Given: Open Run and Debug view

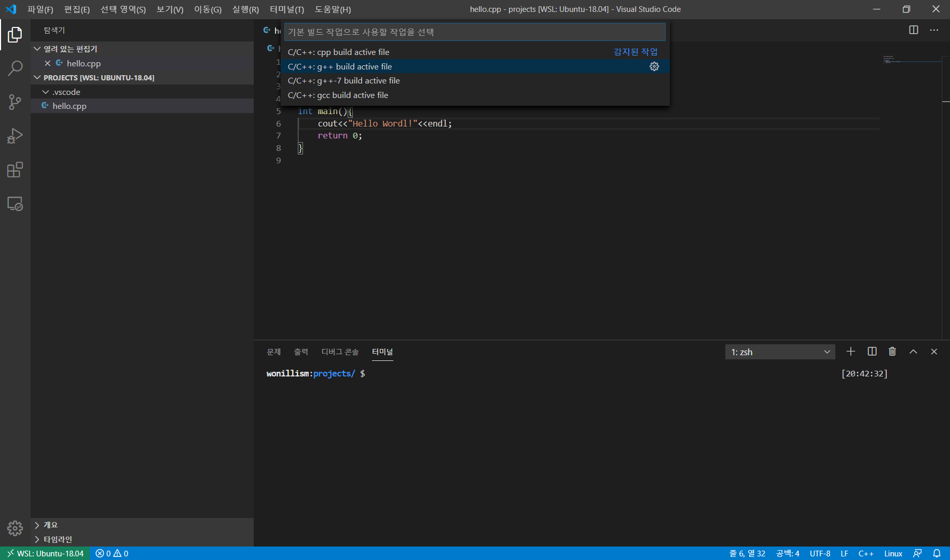Looking at the screenshot, I should click(x=15, y=136).
